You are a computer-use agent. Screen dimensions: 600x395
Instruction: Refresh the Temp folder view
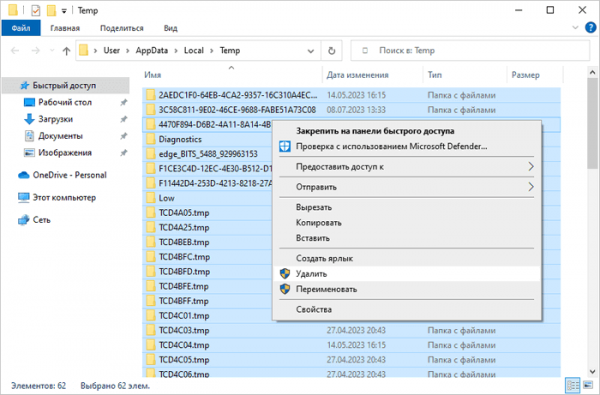coord(331,51)
